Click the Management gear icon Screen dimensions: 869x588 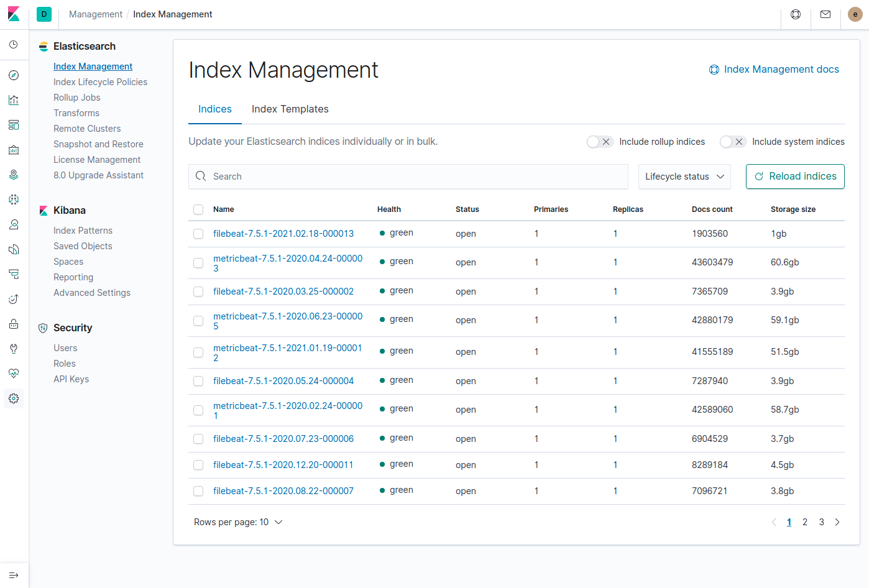[x=14, y=398]
